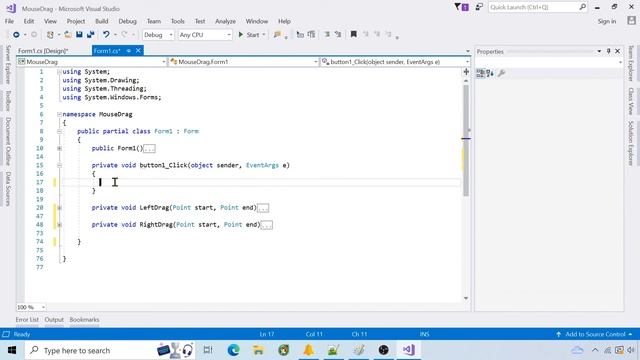Click the Start debugging button

[x=249, y=35]
